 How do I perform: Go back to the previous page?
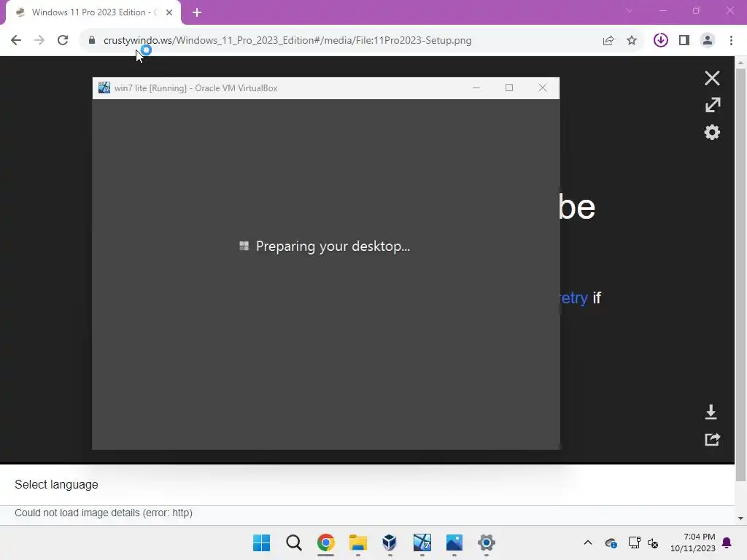click(x=16, y=41)
